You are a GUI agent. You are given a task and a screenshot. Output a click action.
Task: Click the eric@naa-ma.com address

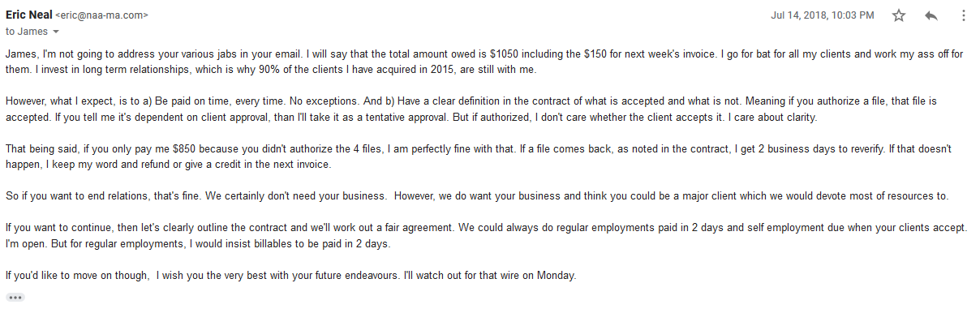pyautogui.click(x=101, y=15)
